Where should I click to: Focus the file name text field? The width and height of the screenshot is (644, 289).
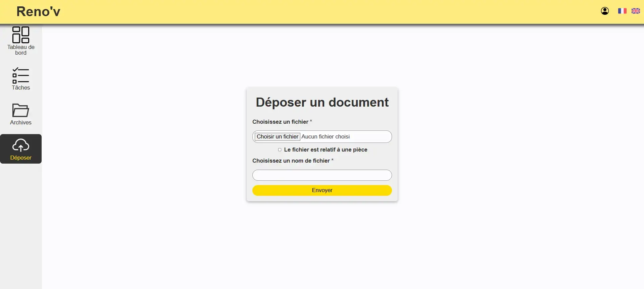point(322,175)
